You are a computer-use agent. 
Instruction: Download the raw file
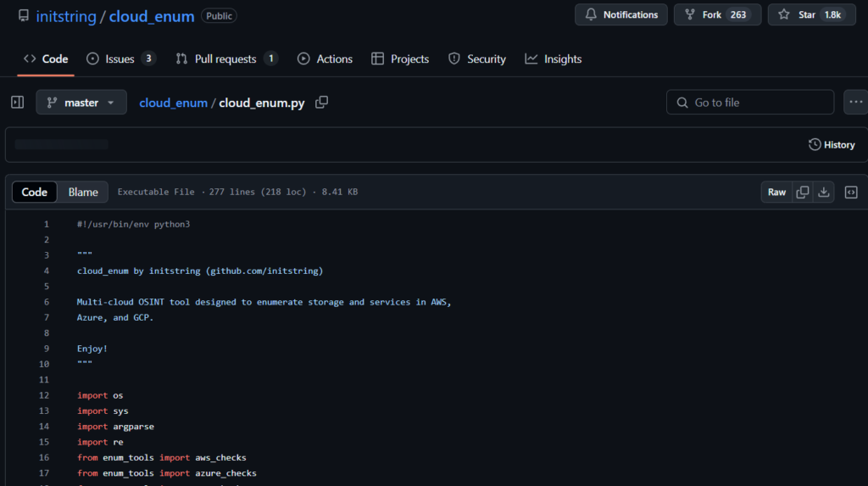(x=824, y=192)
